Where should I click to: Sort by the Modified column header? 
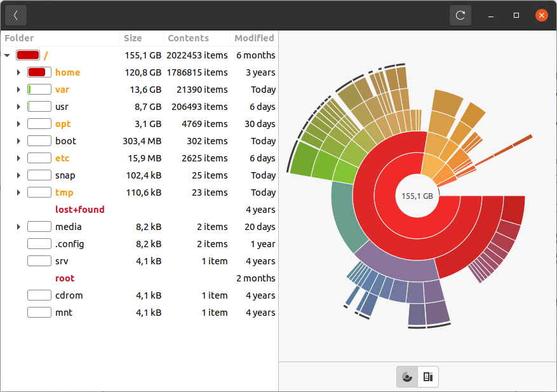(x=254, y=37)
